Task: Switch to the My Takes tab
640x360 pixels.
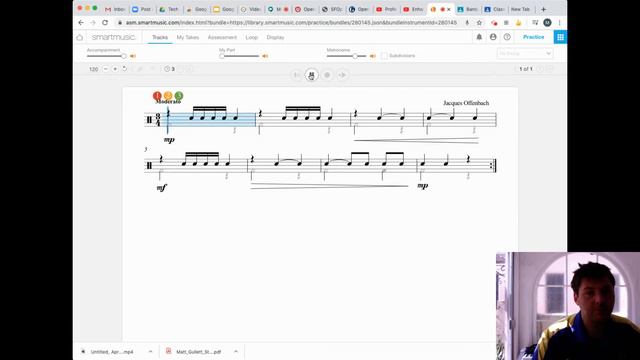Action: click(188, 37)
